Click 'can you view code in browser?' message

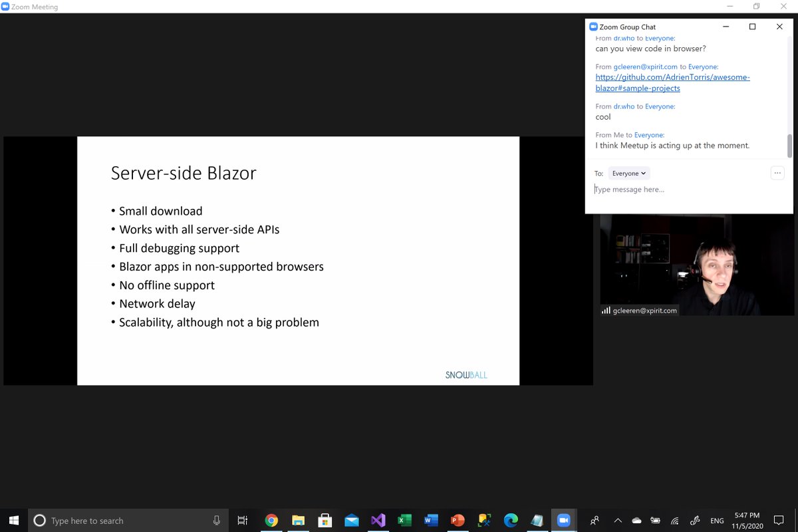[x=650, y=49]
